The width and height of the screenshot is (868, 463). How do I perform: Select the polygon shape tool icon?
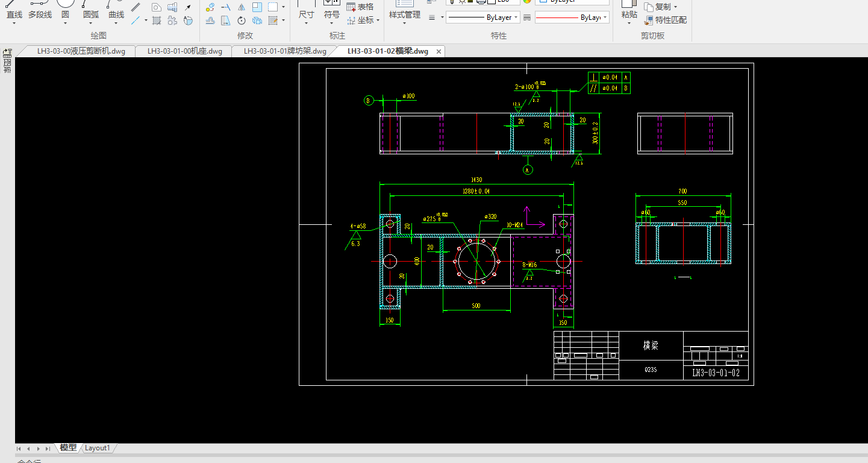pos(156,7)
